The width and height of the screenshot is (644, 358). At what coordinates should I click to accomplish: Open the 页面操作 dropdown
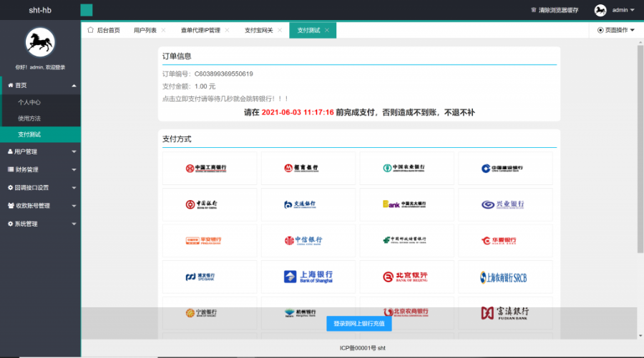coord(615,30)
